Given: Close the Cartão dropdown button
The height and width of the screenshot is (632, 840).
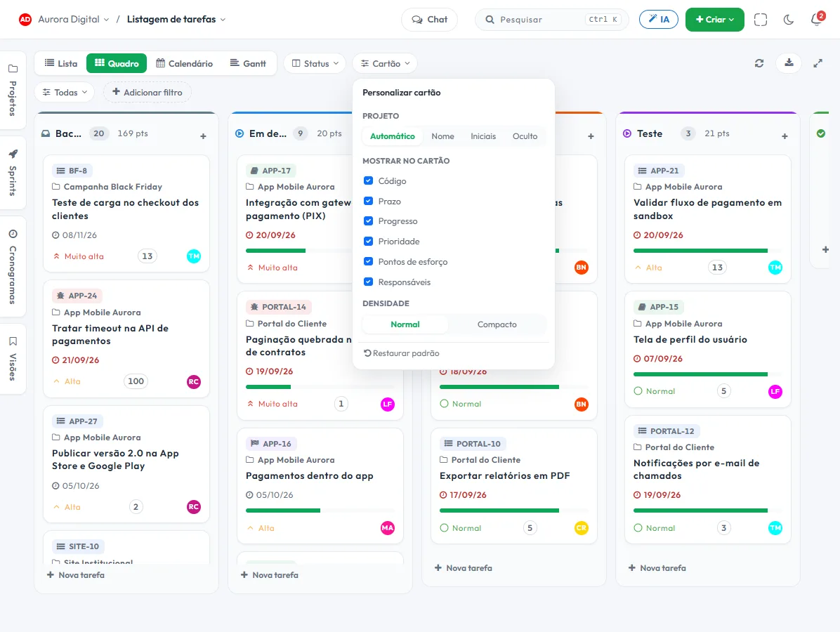Looking at the screenshot, I should (x=385, y=63).
